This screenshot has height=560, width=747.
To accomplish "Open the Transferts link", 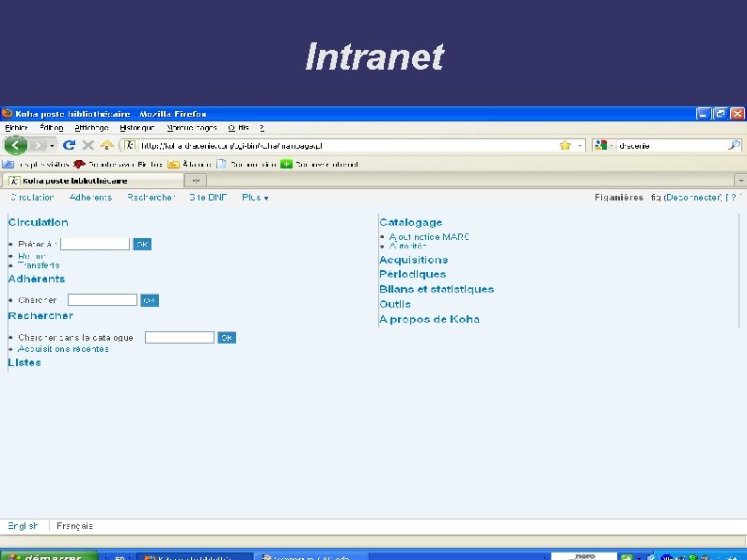I will [39, 265].
